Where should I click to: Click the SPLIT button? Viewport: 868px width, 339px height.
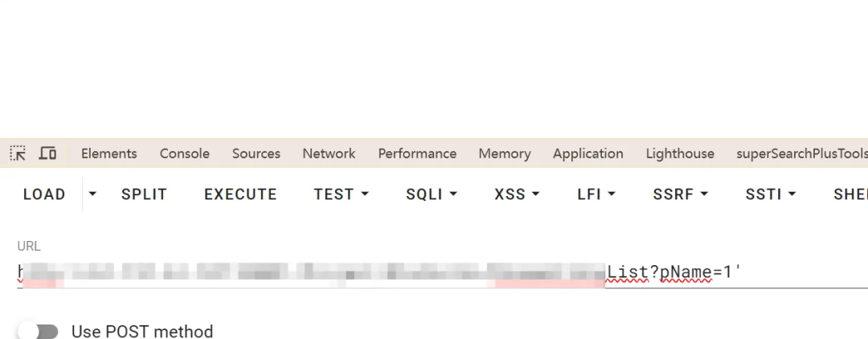144,194
